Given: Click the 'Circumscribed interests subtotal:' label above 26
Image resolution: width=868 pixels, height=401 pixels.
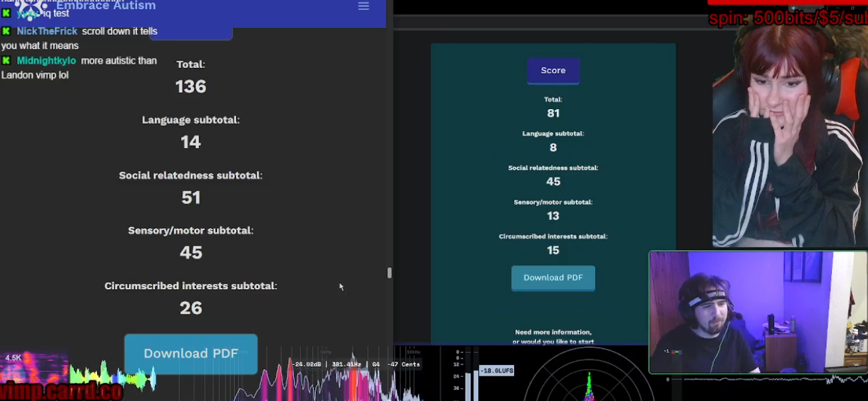Looking at the screenshot, I should (191, 286).
